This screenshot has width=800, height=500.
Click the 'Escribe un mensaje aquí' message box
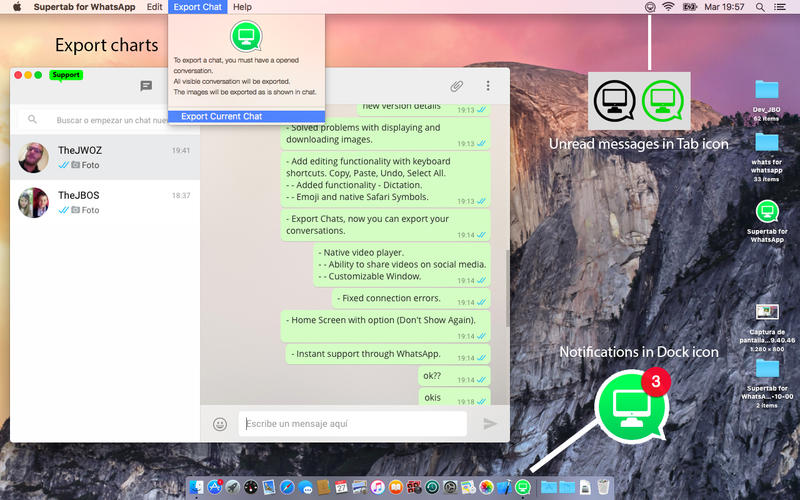tap(353, 423)
